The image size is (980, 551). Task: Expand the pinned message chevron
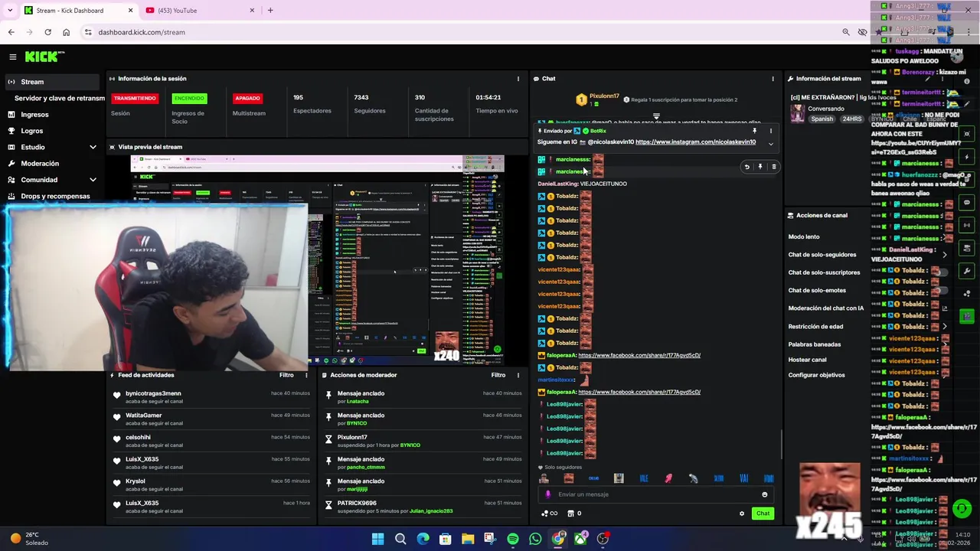point(771,144)
